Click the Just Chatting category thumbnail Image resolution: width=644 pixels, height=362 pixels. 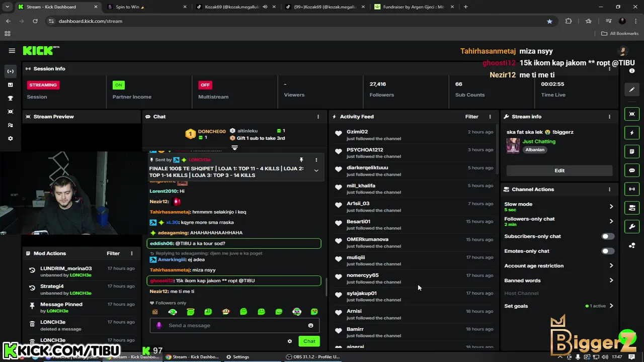[x=513, y=145]
